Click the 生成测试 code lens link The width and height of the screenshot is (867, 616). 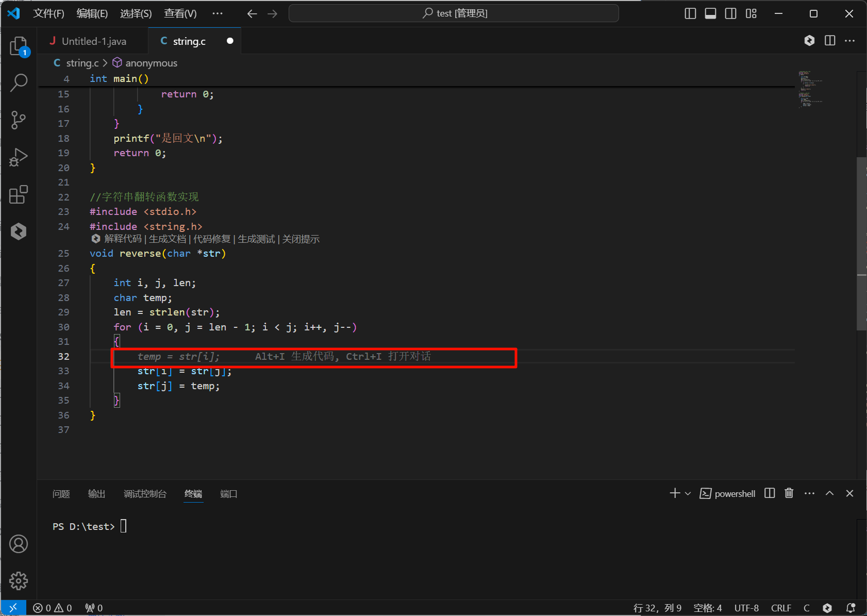(x=256, y=239)
